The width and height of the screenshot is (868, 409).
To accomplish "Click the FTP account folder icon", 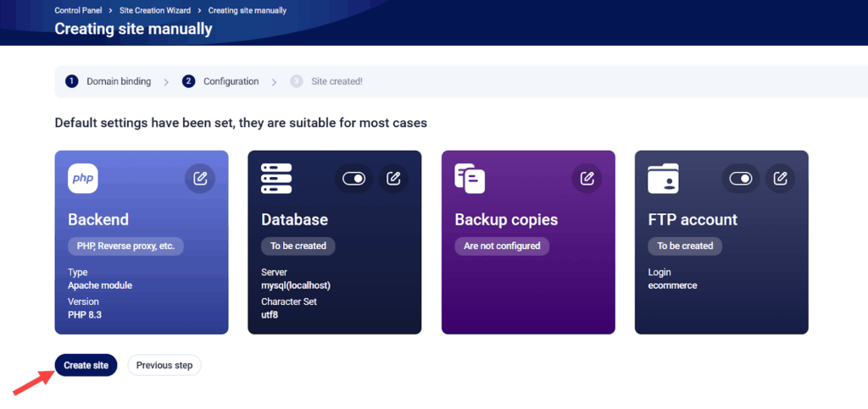I will [x=663, y=179].
